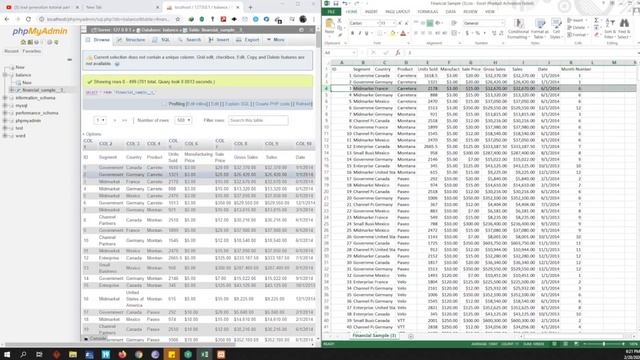Expand the mysql database node

click(x=5, y=106)
